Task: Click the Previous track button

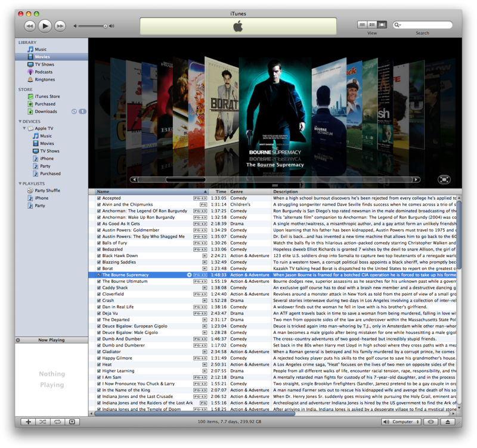Action: pos(30,26)
